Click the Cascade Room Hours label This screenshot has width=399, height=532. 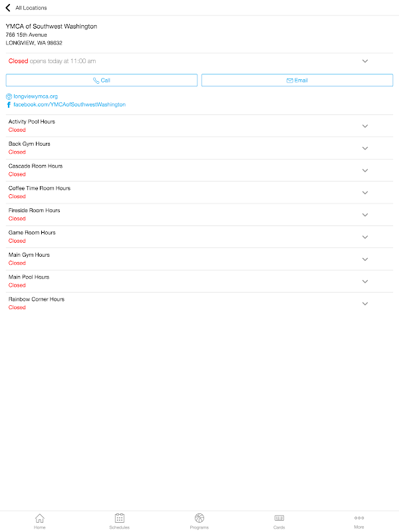pyautogui.click(x=36, y=166)
